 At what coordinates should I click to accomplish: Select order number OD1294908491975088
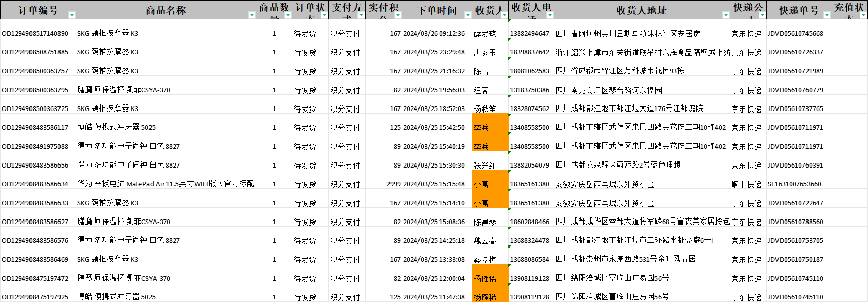point(35,147)
